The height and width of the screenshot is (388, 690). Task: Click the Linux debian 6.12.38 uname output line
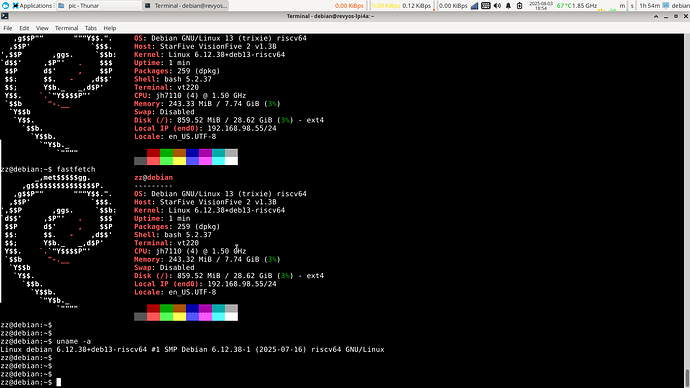(192, 350)
